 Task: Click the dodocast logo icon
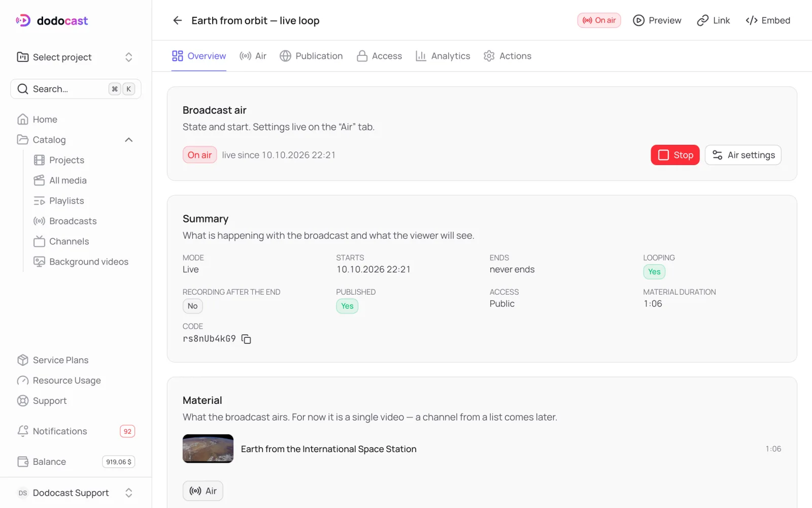coord(23,20)
